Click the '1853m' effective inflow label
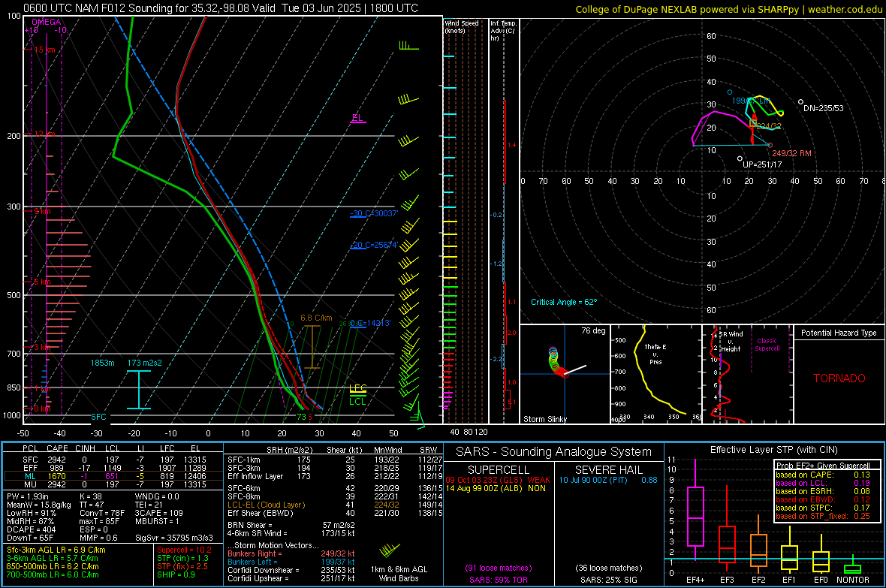Image resolution: width=886 pixels, height=588 pixels. 102,363
